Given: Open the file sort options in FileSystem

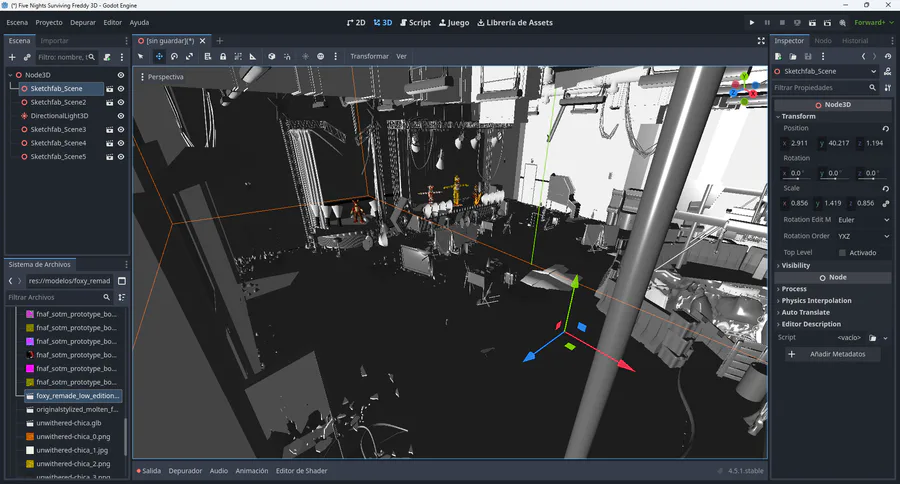Looking at the screenshot, I should coord(122,297).
